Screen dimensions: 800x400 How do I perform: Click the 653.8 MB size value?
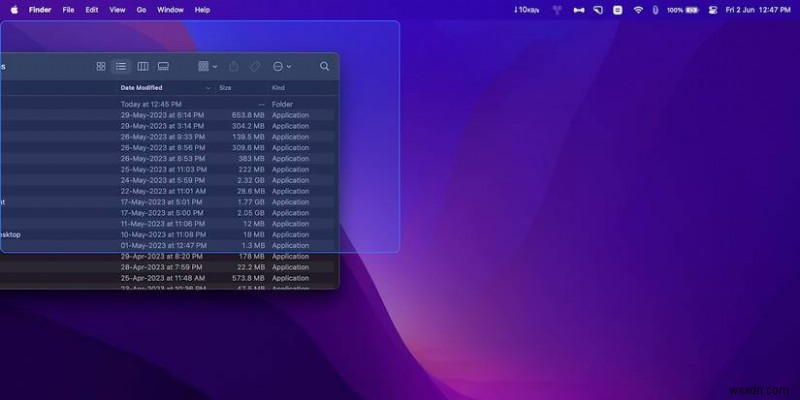(x=248, y=115)
